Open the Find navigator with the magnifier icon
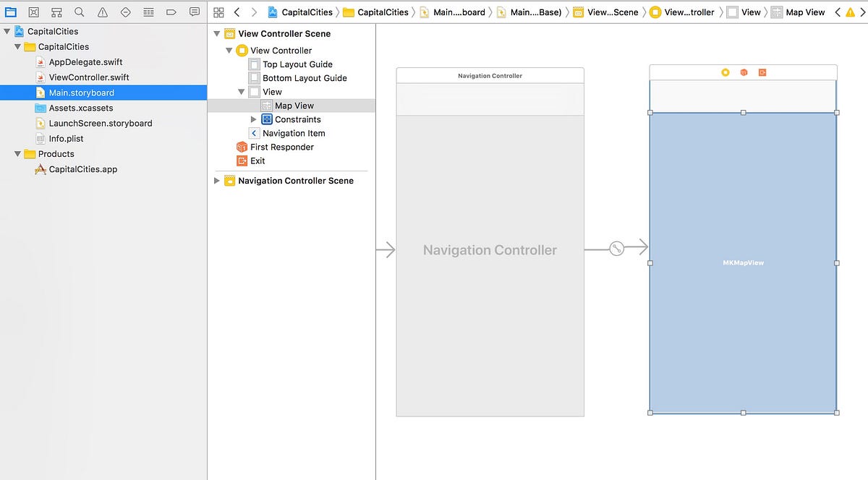The image size is (868, 480). pos(78,12)
